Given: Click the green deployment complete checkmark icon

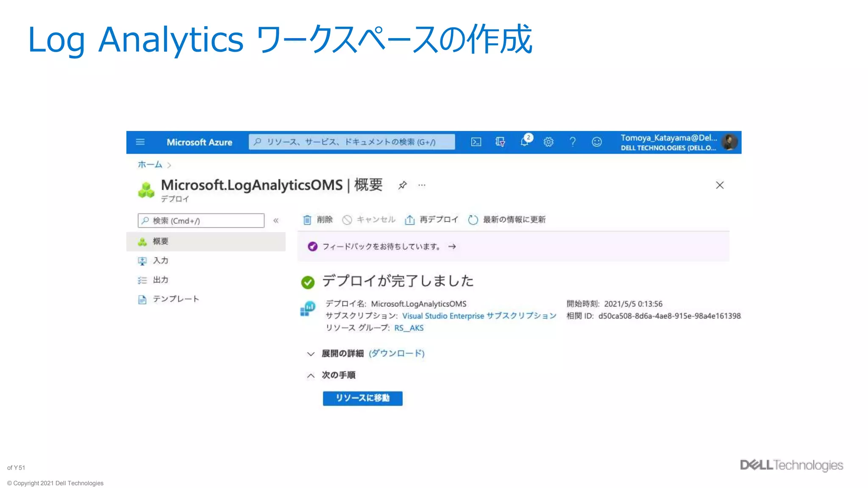Looking at the screenshot, I should coord(308,282).
